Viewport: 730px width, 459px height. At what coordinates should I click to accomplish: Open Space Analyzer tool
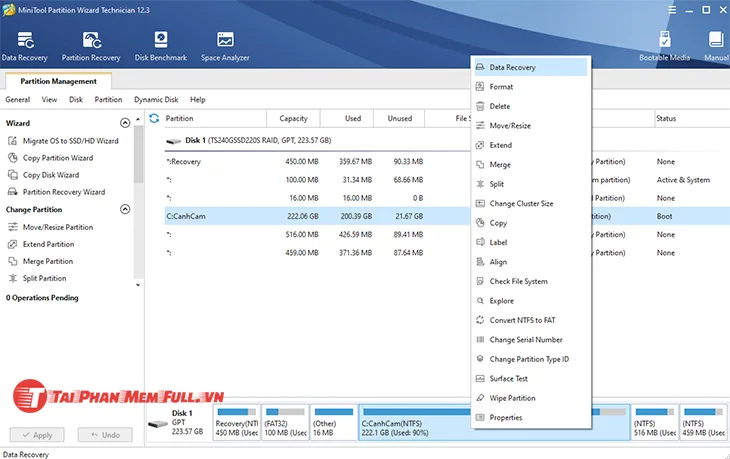[225, 47]
